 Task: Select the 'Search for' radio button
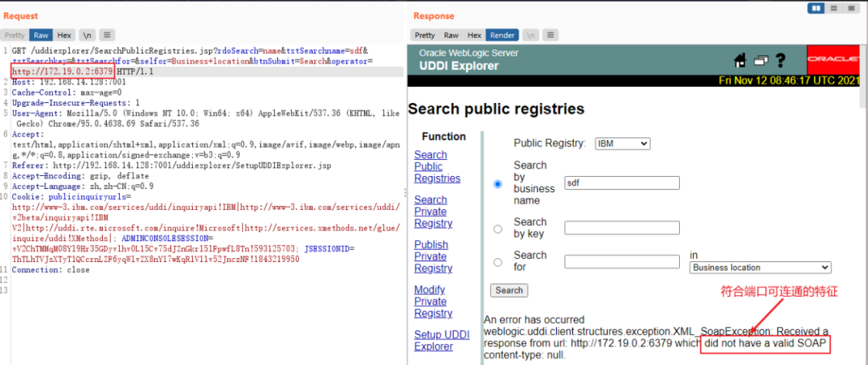[497, 262]
